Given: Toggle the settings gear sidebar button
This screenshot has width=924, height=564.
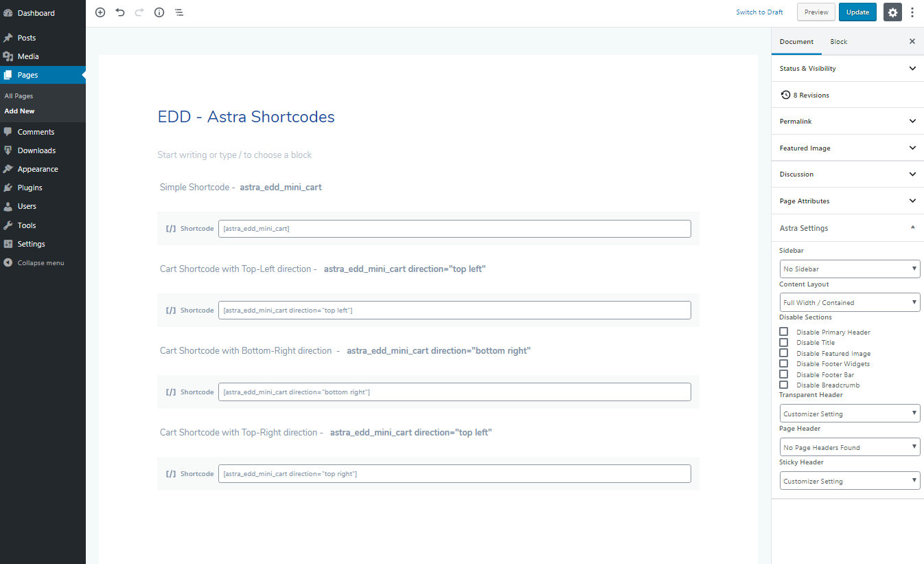Looking at the screenshot, I should tap(892, 12).
